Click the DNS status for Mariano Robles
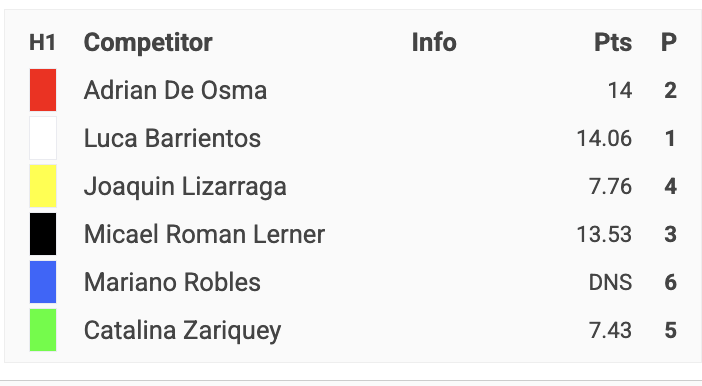This screenshot has height=386, width=702. click(x=611, y=283)
